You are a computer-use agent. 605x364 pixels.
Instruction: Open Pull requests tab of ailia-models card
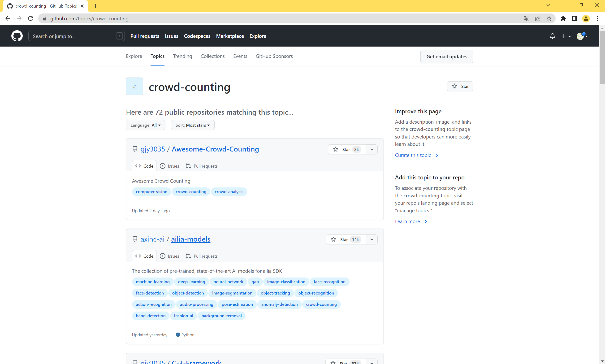pos(202,256)
